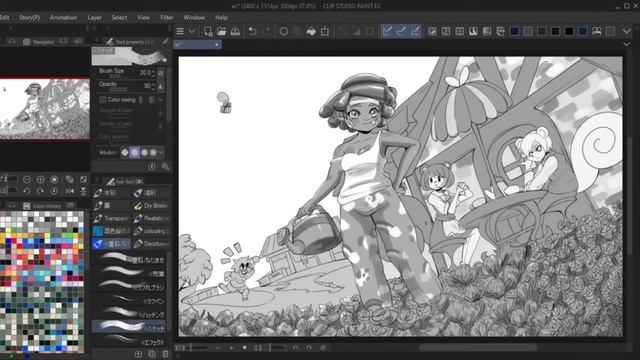Screen dimensions: 640x360
Task: Open the Layer menu
Action: click(x=94, y=18)
